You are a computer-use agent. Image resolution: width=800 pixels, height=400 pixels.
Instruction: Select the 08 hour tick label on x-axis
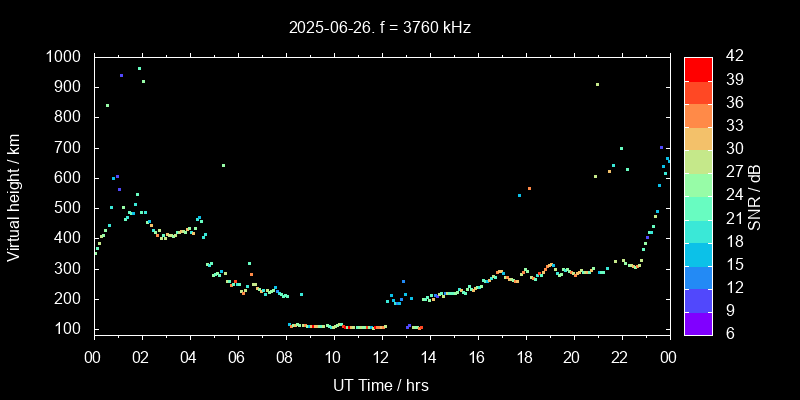pos(285,358)
